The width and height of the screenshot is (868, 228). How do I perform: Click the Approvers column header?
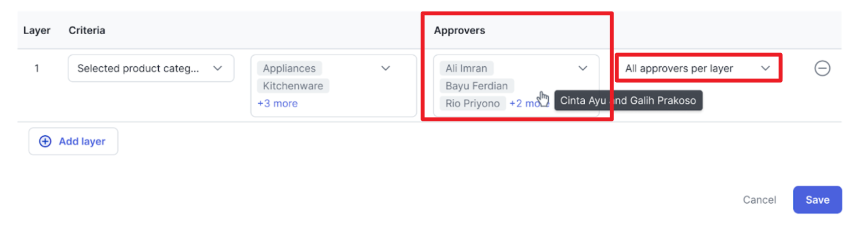click(459, 30)
